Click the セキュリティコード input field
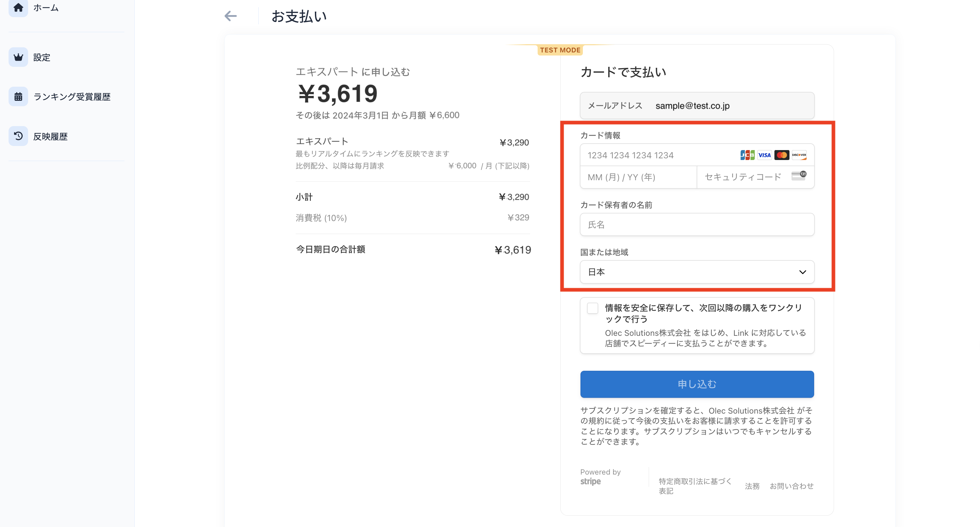 (755, 177)
